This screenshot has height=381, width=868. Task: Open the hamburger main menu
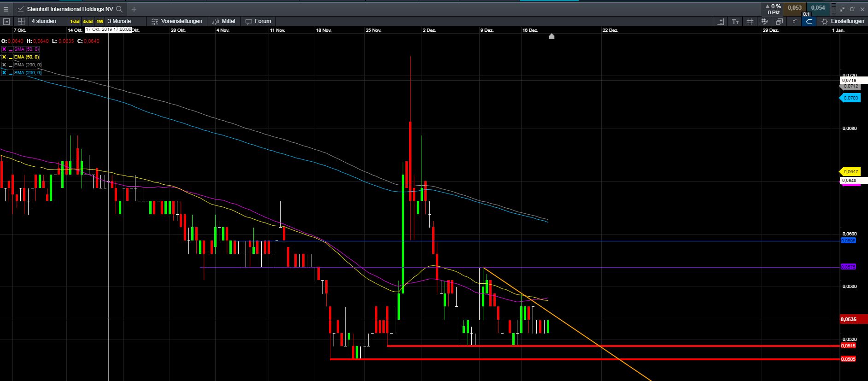point(6,9)
